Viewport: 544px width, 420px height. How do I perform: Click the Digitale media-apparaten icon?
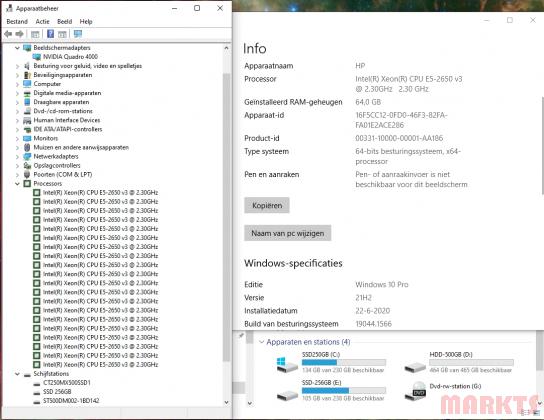pos(27,93)
